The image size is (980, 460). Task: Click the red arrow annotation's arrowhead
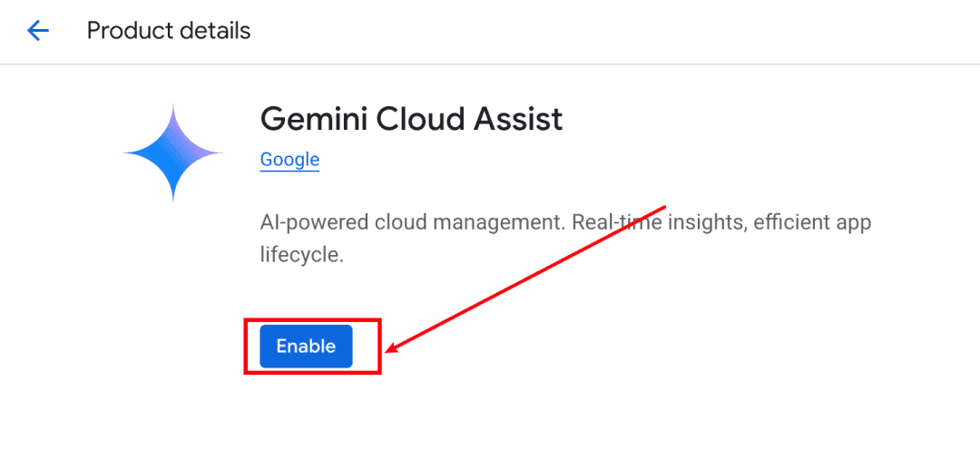coord(393,347)
